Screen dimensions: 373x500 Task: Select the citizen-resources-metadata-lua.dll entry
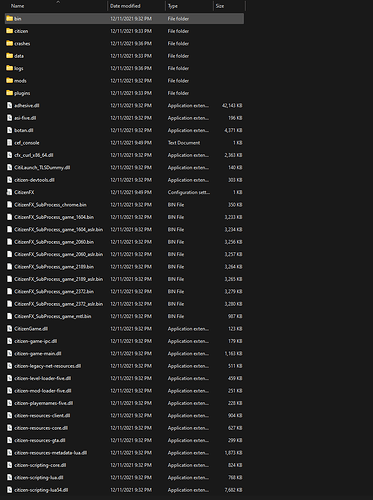coord(124,453)
